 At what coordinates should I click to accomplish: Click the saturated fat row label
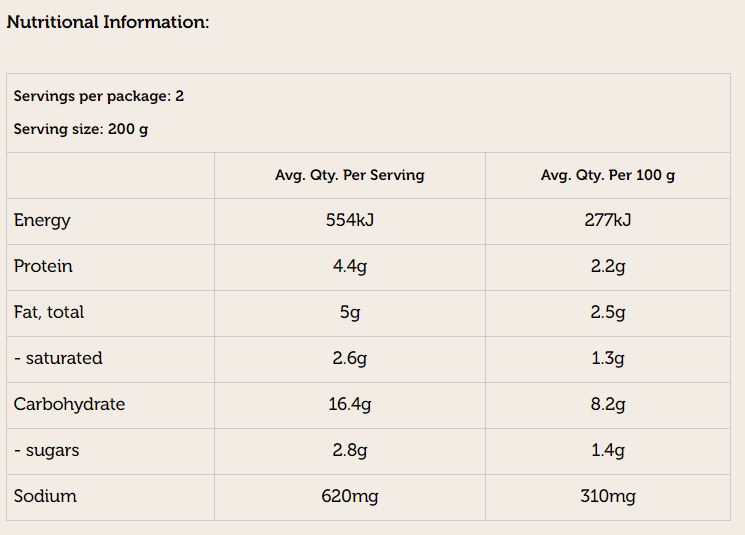58,358
